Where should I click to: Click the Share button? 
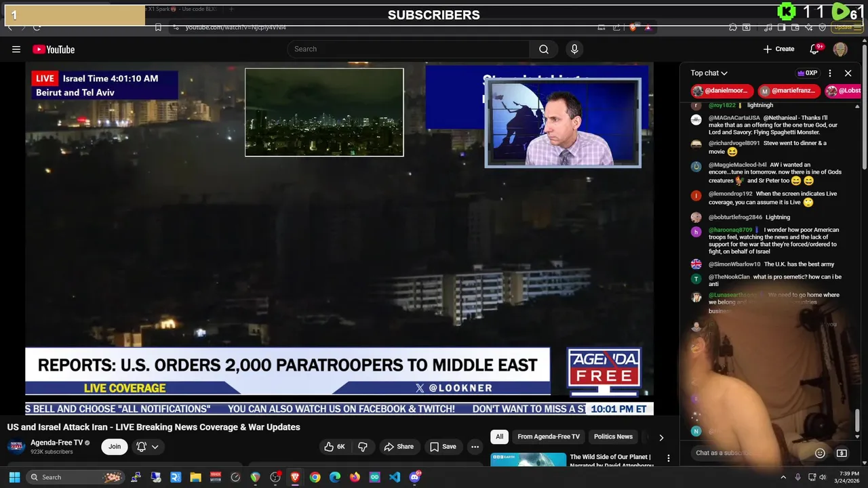(399, 447)
